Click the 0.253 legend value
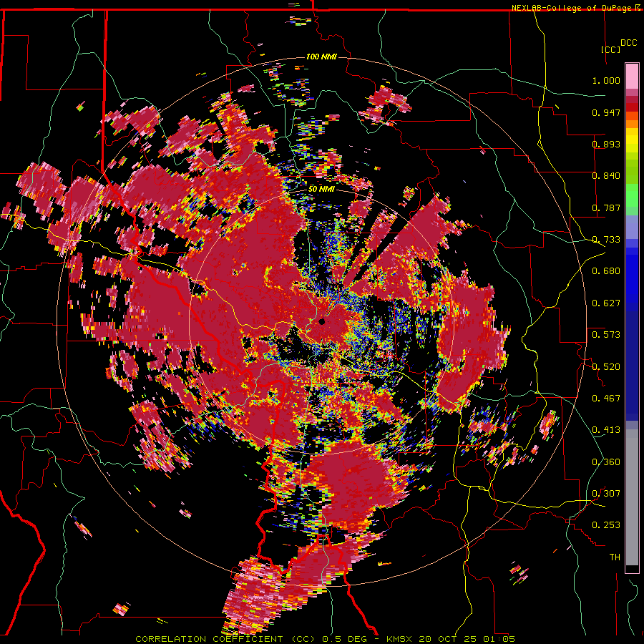Viewport: 644px width, 644px height. point(606,525)
